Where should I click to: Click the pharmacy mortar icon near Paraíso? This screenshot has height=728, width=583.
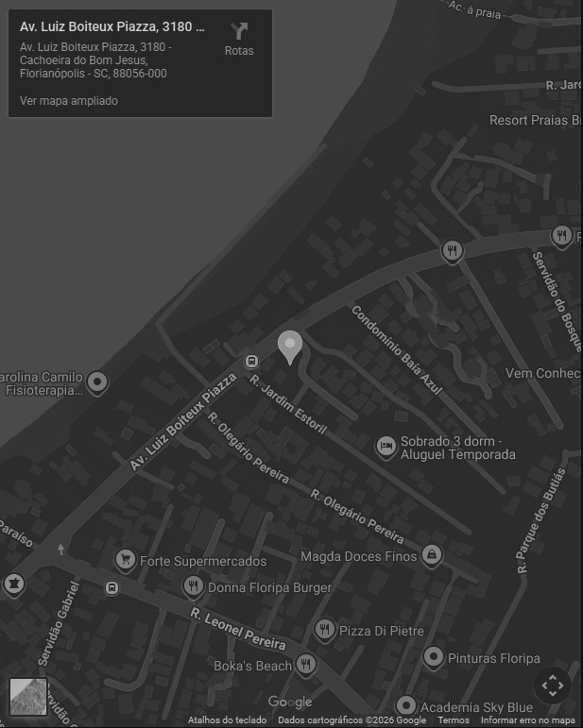click(14, 584)
